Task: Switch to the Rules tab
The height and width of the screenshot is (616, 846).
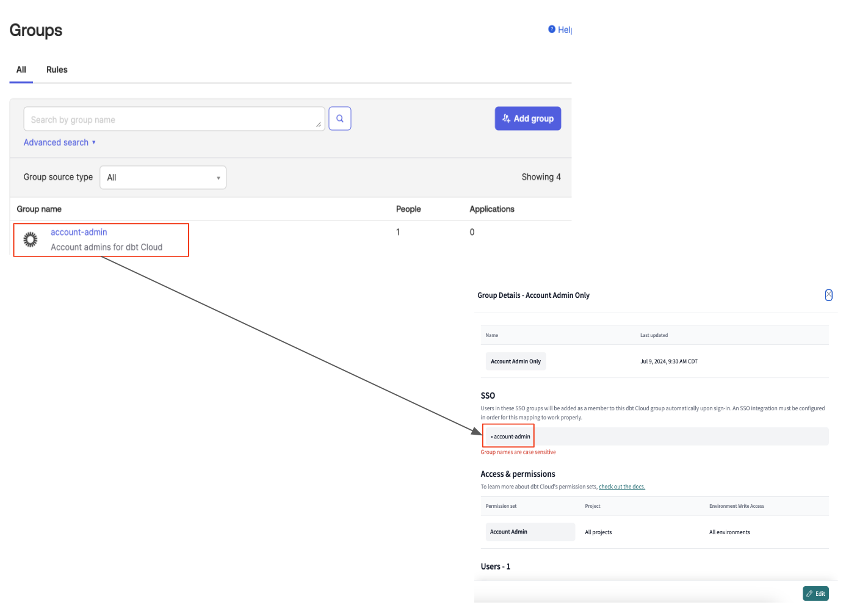Action: click(x=56, y=70)
